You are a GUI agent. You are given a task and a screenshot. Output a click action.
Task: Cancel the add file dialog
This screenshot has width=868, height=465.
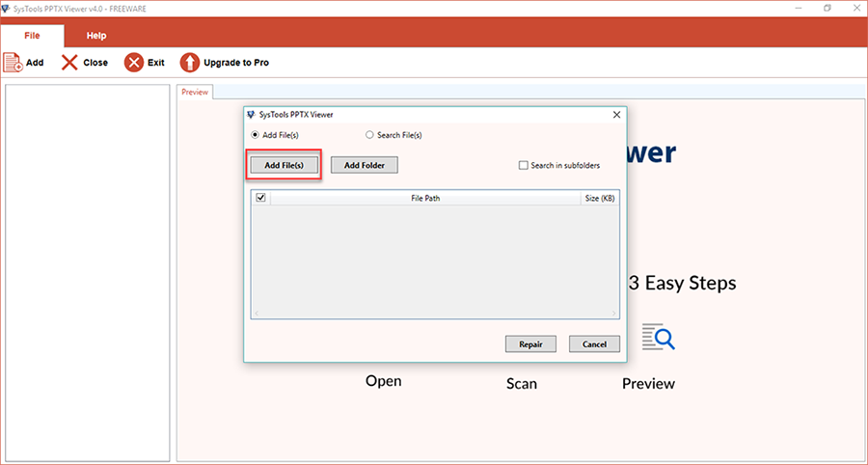click(594, 343)
